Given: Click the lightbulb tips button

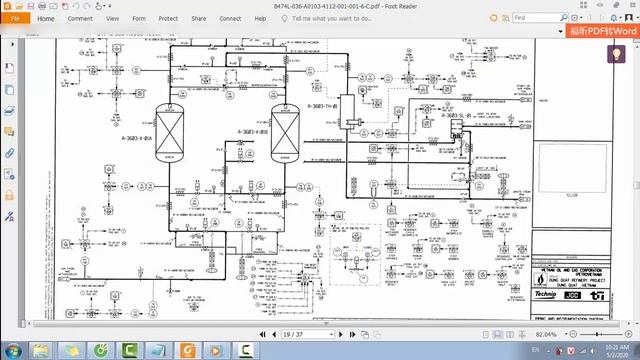Looking at the screenshot, I should point(616,53).
